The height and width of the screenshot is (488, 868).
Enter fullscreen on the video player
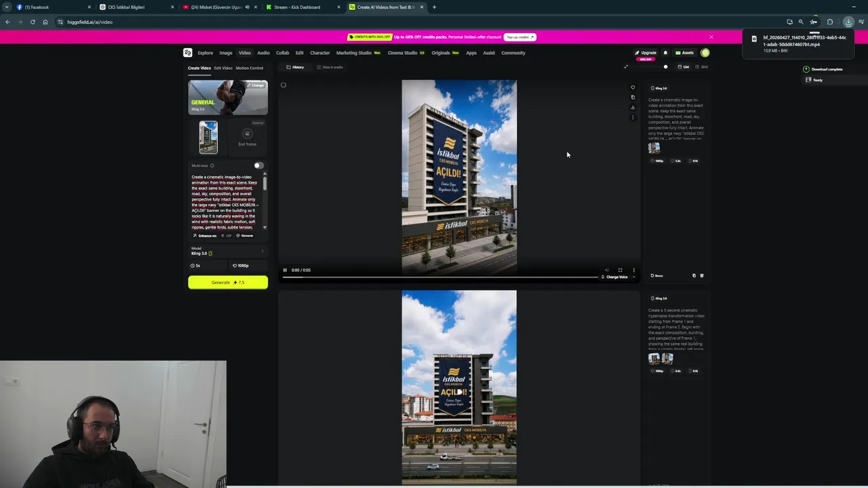620,270
